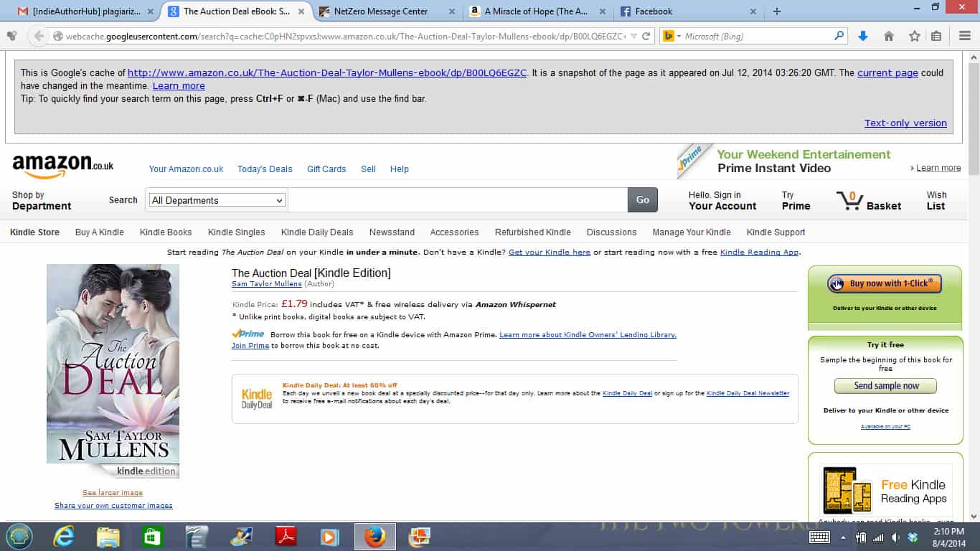Follow the current page link in cache notice

click(887, 72)
